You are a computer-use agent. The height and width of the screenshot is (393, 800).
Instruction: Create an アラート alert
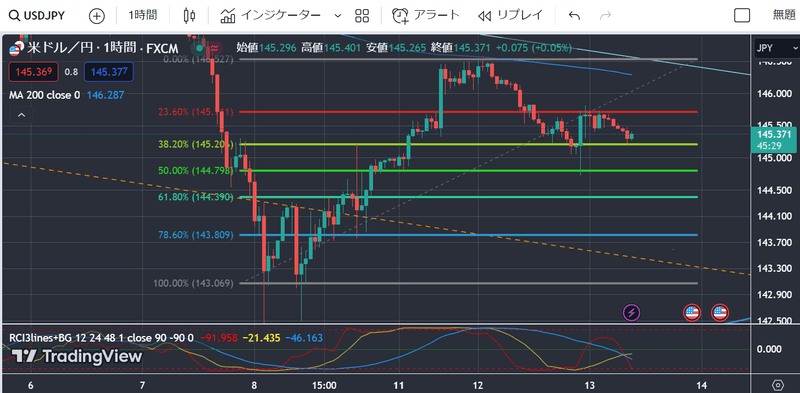click(426, 16)
